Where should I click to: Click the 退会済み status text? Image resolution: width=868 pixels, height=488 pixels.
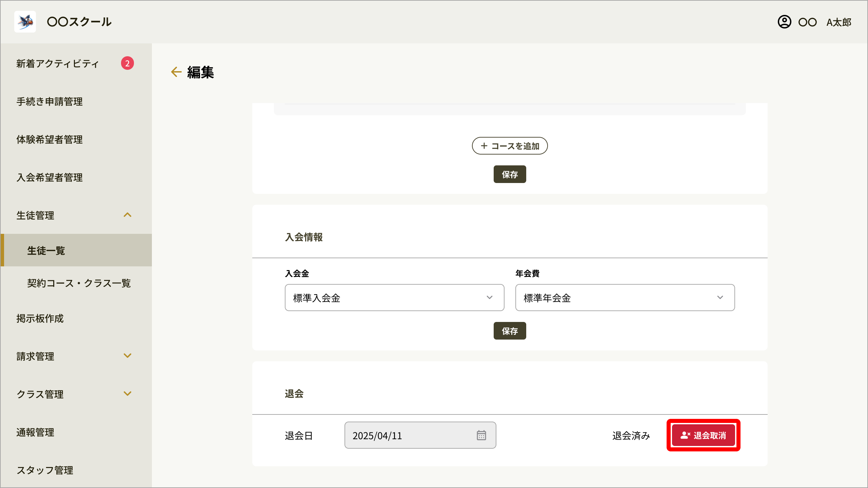coord(631,435)
